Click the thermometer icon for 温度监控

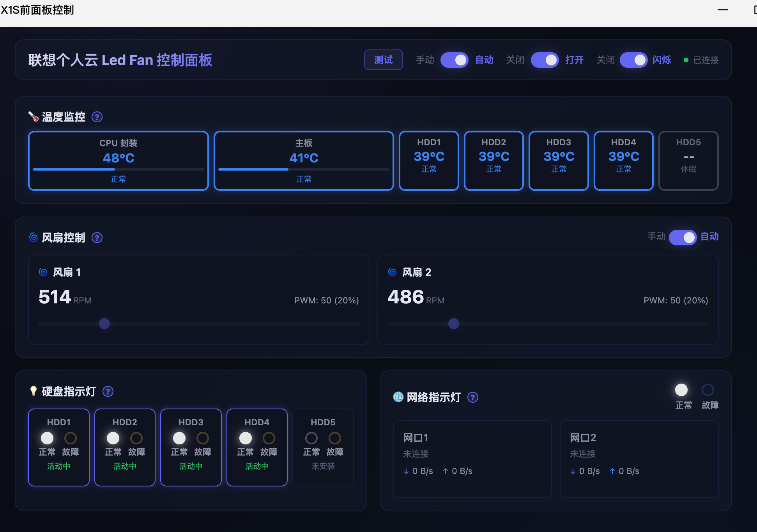click(x=34, y=116)
